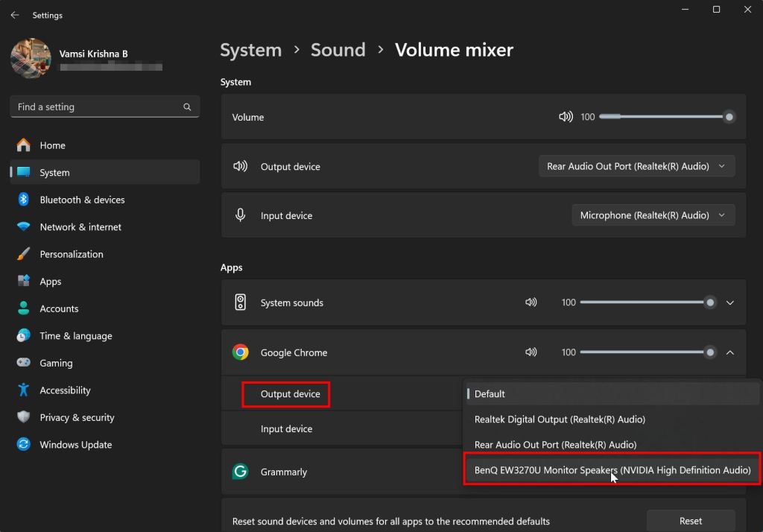Select Default output device option

coord(490,394)
